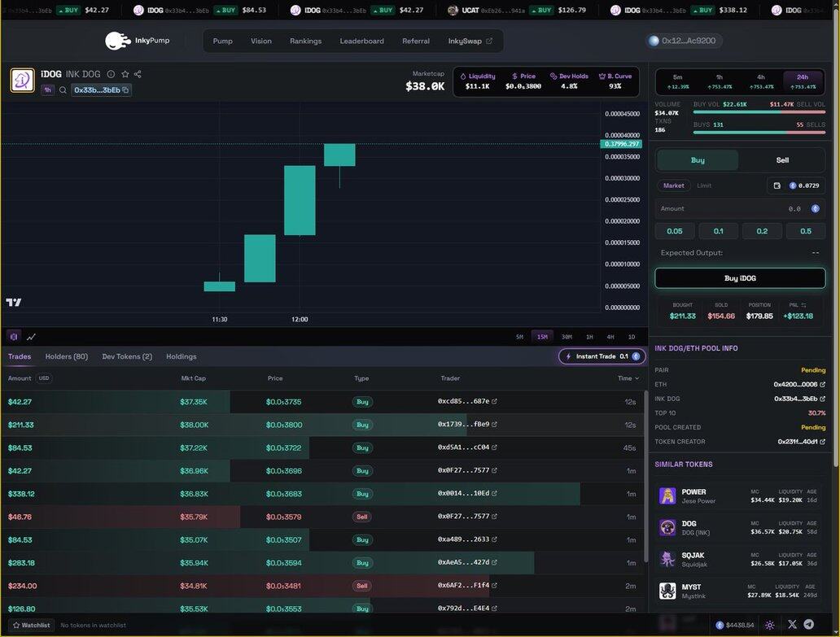Open external link for ETH 0x4200...0006
The height and width of the screenshot is (637, 840).
[x=822, y=384]
